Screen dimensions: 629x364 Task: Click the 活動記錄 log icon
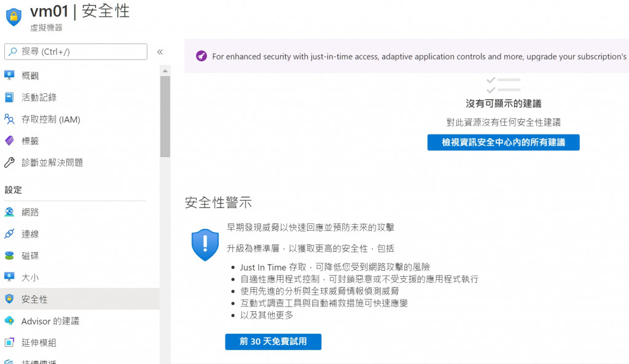[x=9, y=97]
